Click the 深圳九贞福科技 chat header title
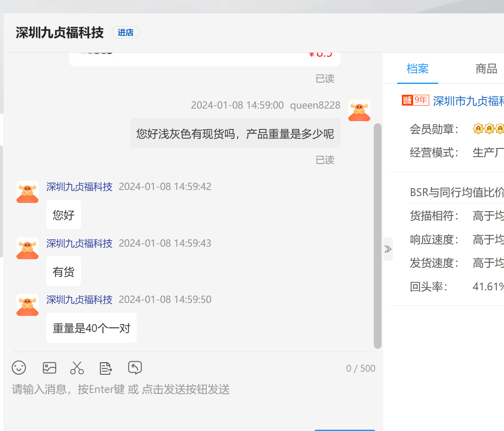 (x=60, y=33)
